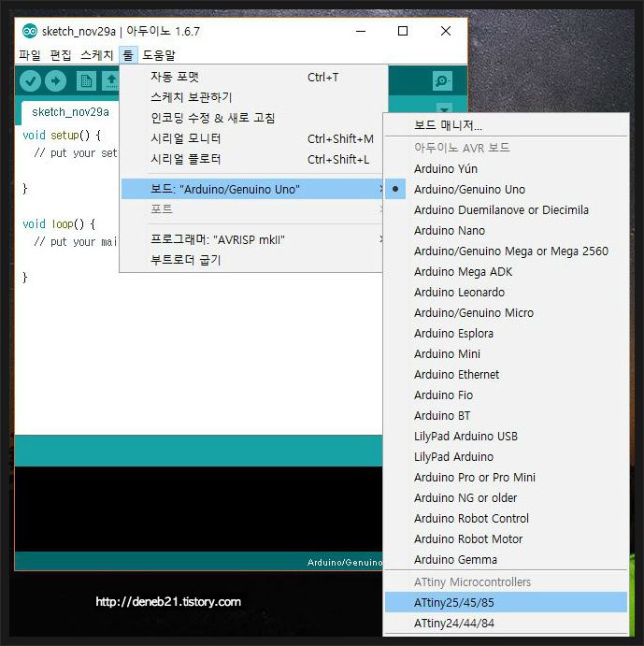Expand the 프로그래머: "AVRISP mkII" submenu
The width and height of the screenshot is (644, 646).
point(251,239)
